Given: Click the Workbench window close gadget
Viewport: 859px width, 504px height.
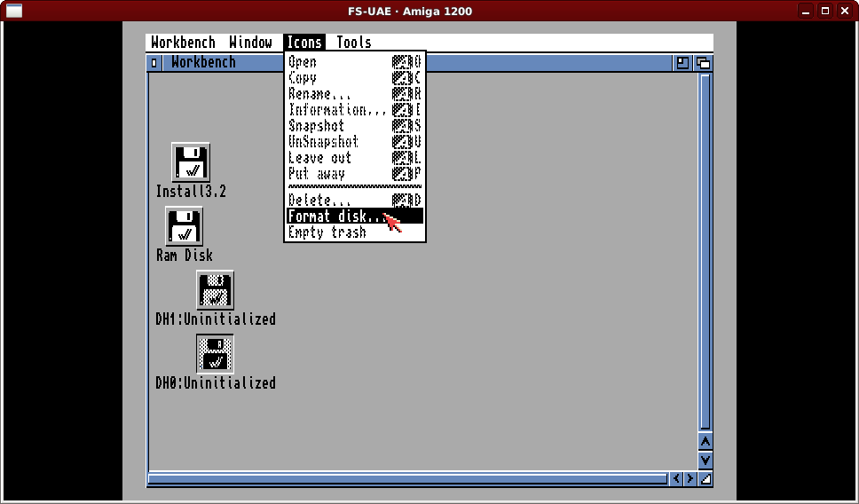Looking at the screenshot, I should click(154, 63).
